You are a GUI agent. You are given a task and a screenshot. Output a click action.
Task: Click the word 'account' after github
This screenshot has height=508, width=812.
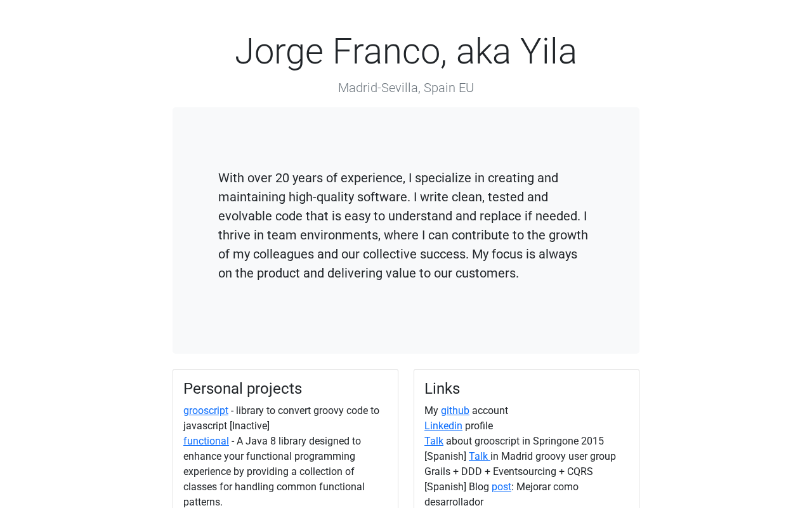(490, 411)
